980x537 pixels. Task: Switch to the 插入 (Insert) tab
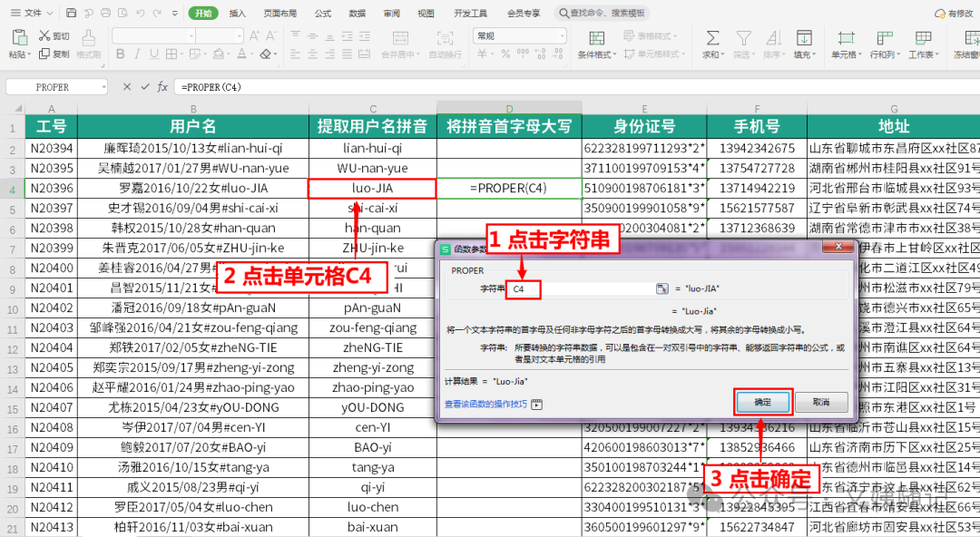click(x=238, y=13)
